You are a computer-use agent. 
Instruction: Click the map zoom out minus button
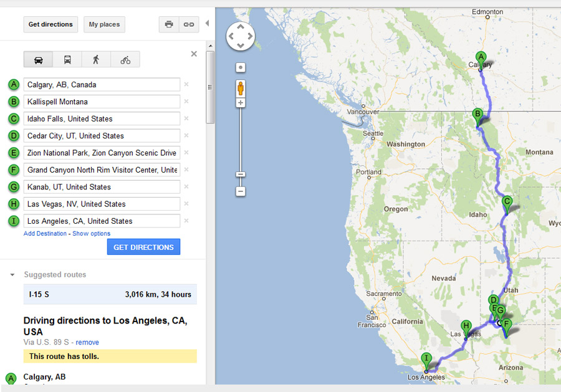pyautogui.click(x=241, y=191)
